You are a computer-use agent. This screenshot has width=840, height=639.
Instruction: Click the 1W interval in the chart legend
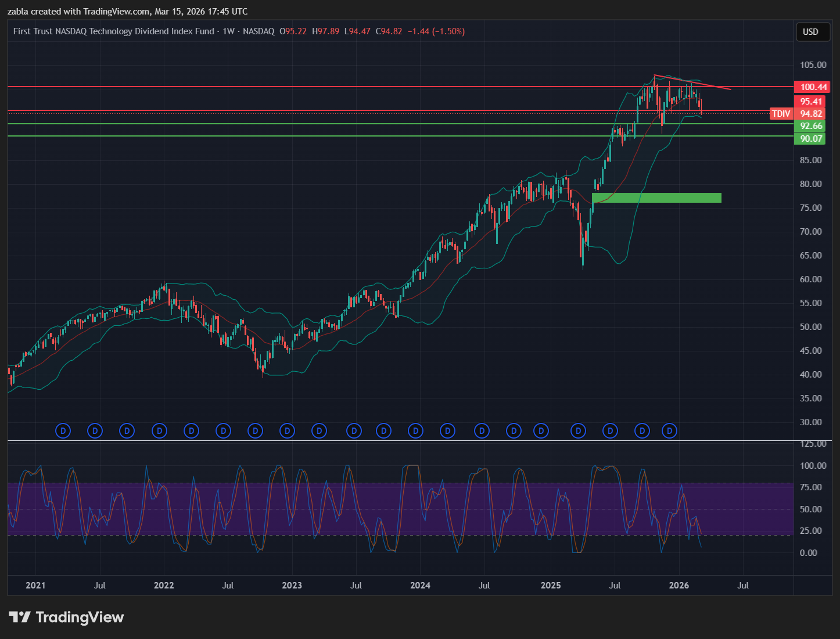(229, 31)
